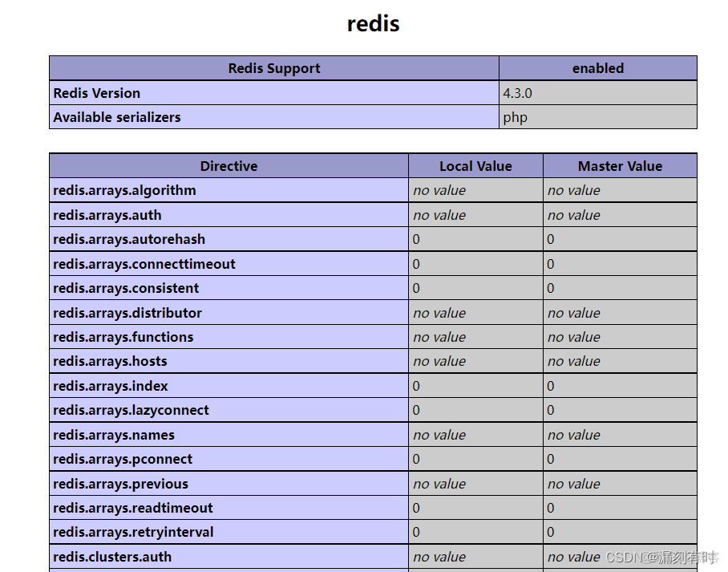This screenshot has height=572, width=728.
Task: Select the redis.arrays.hosts directive entry
Action: 110,361
